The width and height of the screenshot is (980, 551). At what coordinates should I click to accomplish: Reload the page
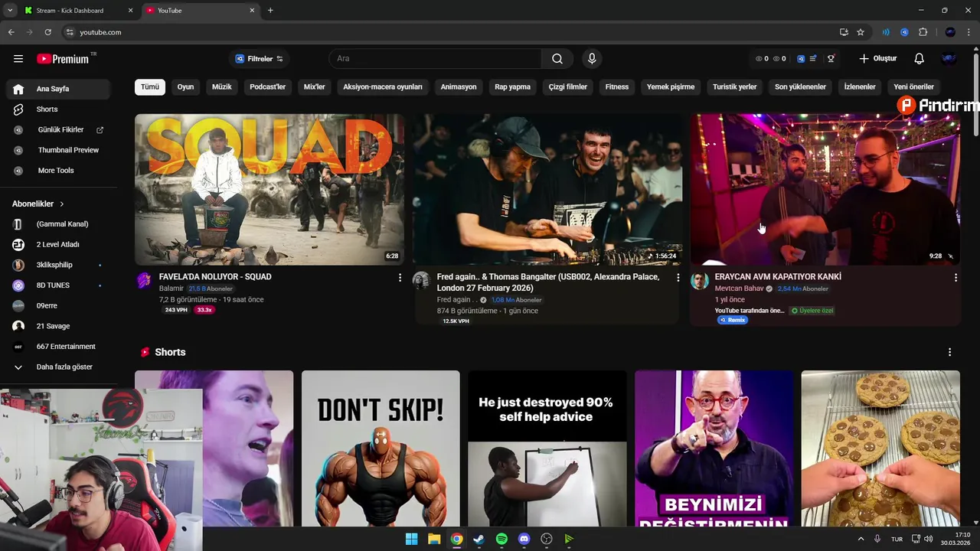pyautogui.click(x=47, y=32)
